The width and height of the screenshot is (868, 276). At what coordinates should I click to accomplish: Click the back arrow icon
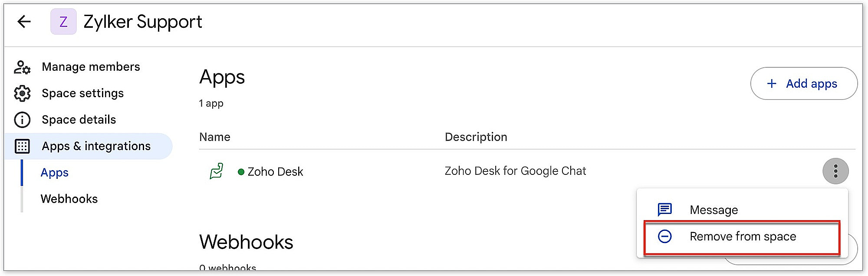tap(24, 21)
